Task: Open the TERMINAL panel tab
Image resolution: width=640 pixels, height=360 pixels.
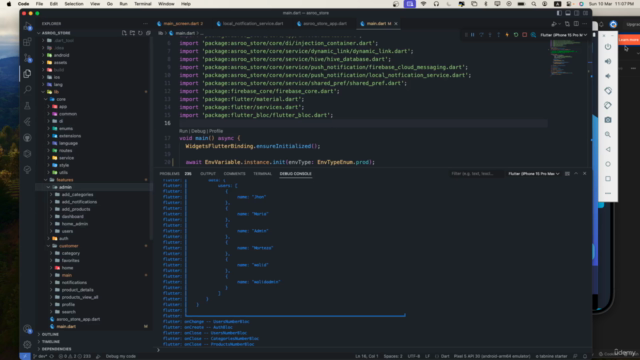Action: pyautogui.click(x=262, y=174)
